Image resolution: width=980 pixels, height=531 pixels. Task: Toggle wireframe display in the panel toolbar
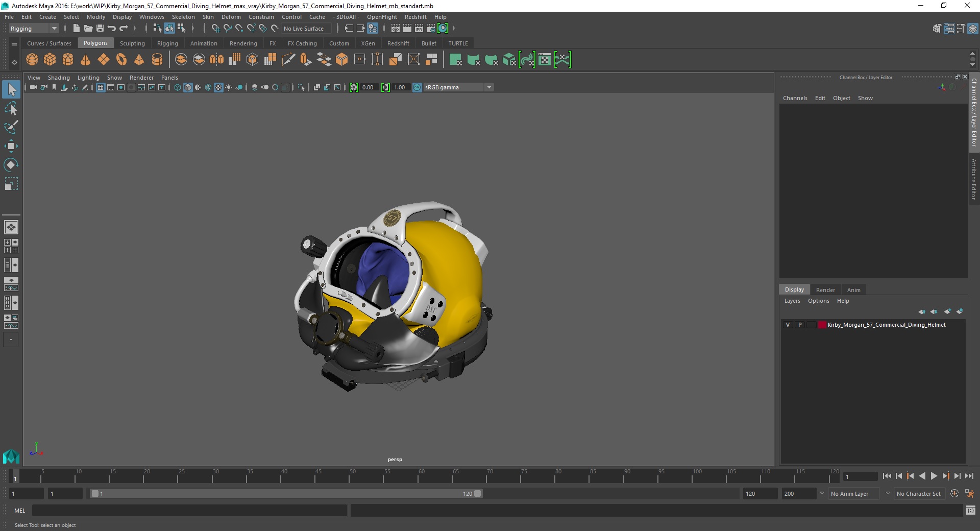click(x=178, y=87)
